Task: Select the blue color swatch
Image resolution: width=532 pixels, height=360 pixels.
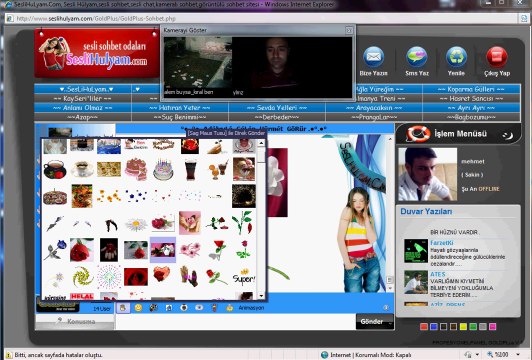Action: click(434, 326)
